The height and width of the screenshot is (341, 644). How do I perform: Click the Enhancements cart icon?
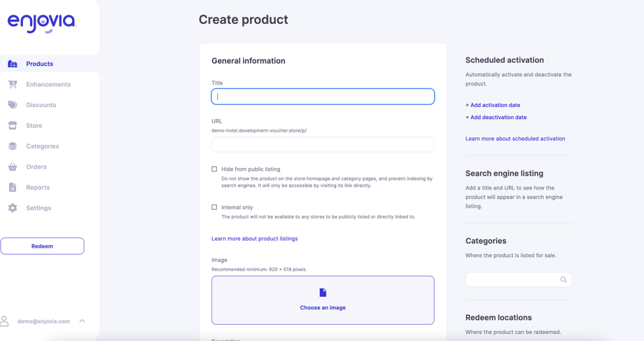pyautogui.click(x=13, y=84)
